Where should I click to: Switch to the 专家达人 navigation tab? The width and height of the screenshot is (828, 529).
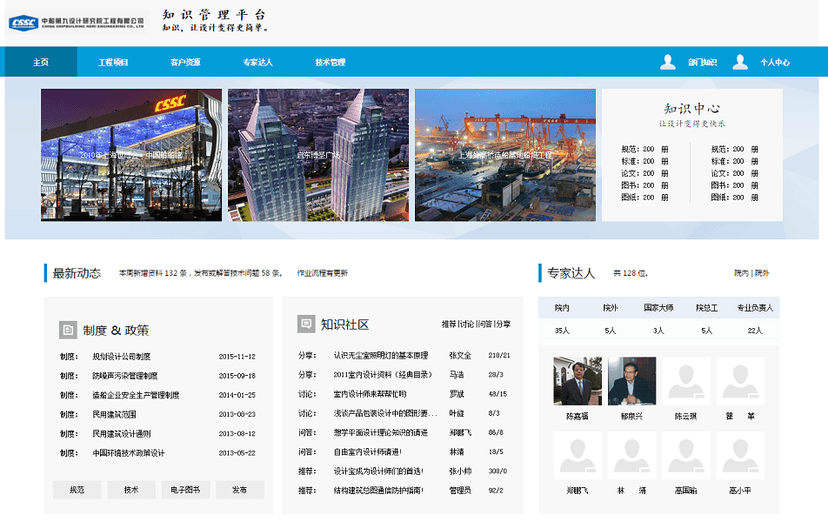258,62
